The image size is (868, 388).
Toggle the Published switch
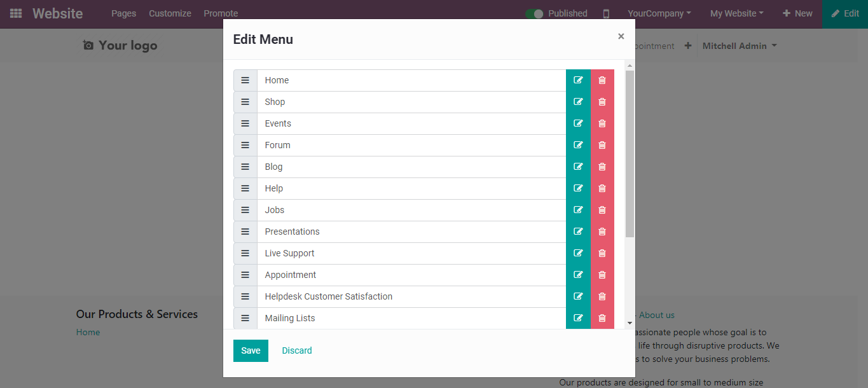click(534, 13)
